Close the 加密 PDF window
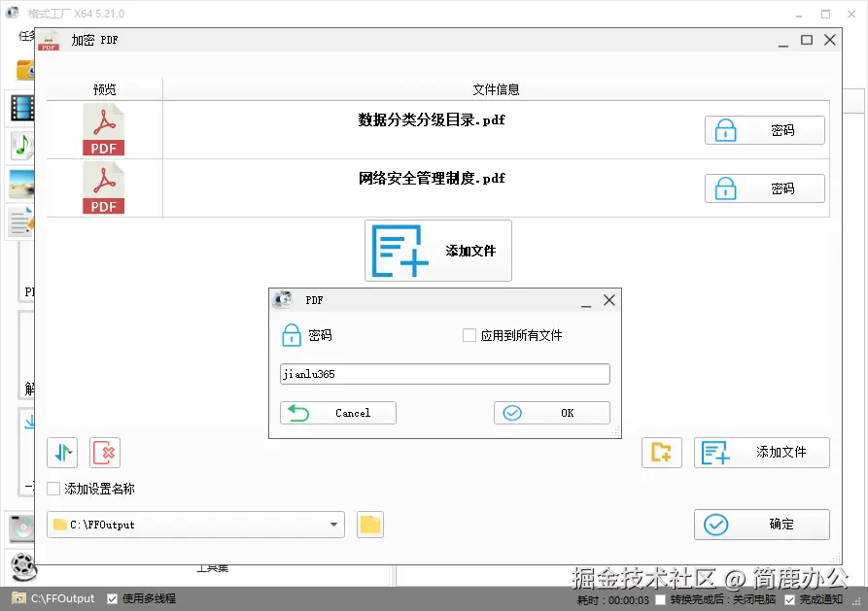868x611 pixels. (829, 40)
